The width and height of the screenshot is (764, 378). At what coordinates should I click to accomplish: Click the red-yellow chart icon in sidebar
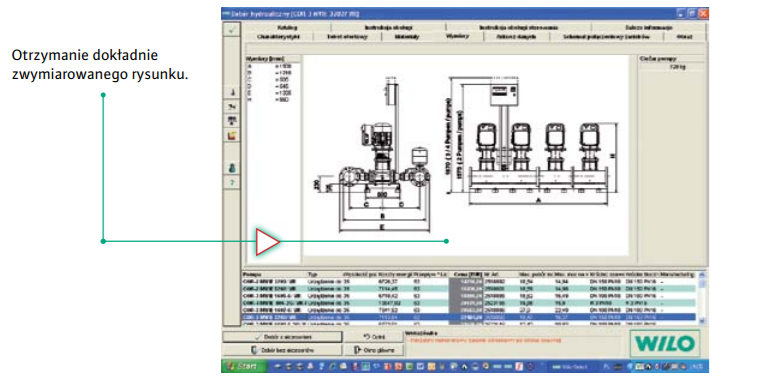232,135
